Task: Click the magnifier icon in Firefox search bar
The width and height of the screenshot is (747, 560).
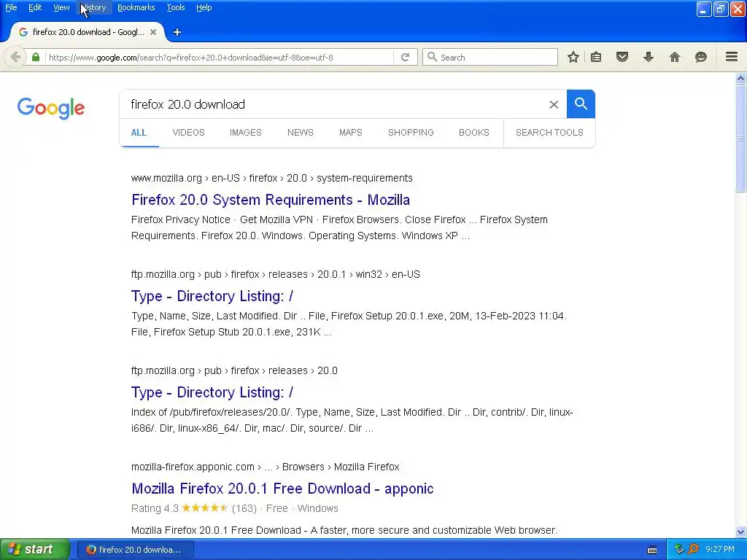Action: (432, 57)
